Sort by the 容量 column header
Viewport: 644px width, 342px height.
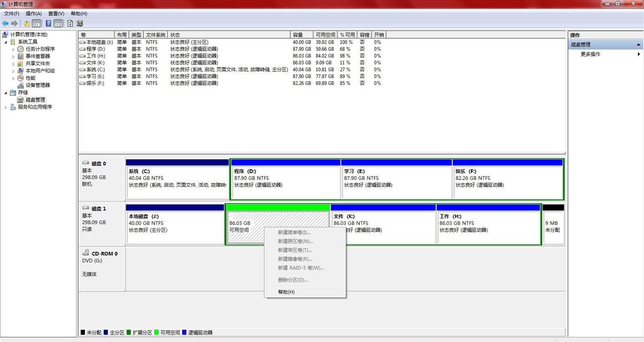(302, 35)
